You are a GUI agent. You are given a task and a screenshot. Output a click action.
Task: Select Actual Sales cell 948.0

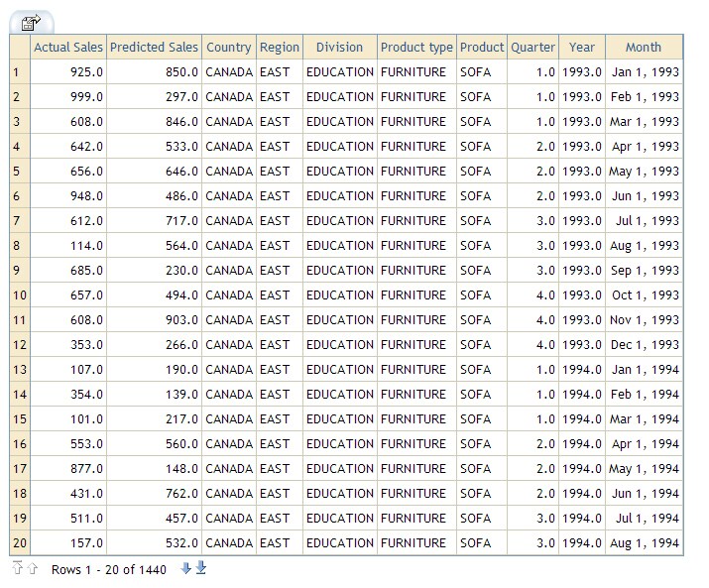[x=68, y=196]
